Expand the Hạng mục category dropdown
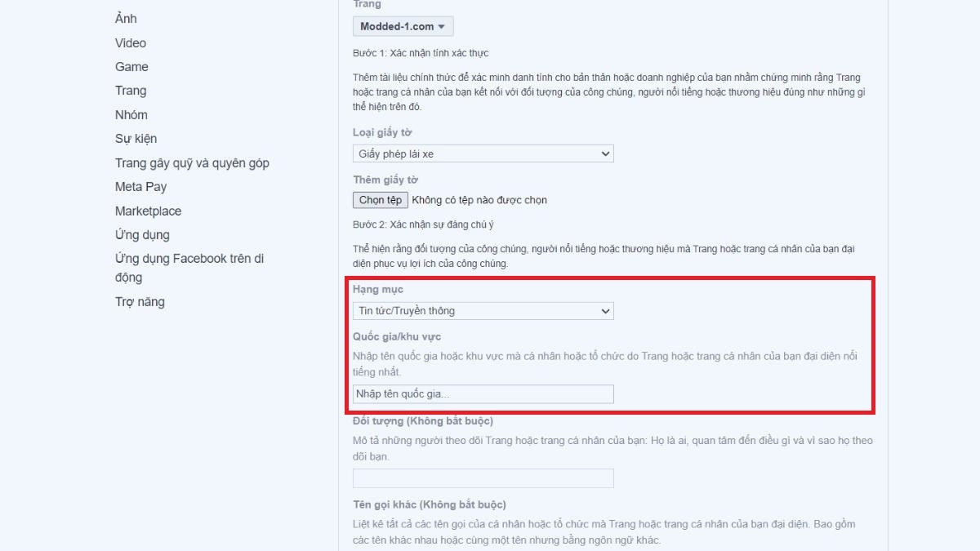This screenshot has height=551, width=980. coord(483,310)
